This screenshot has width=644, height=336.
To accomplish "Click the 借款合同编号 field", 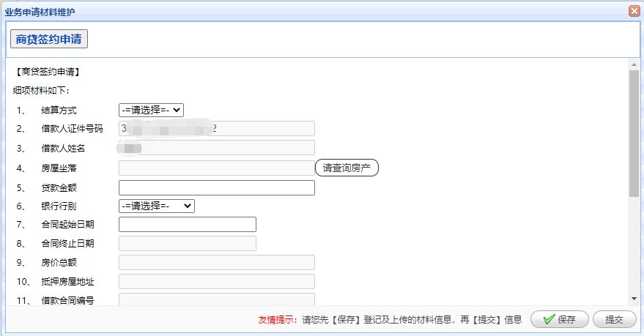I will point(216,299).
